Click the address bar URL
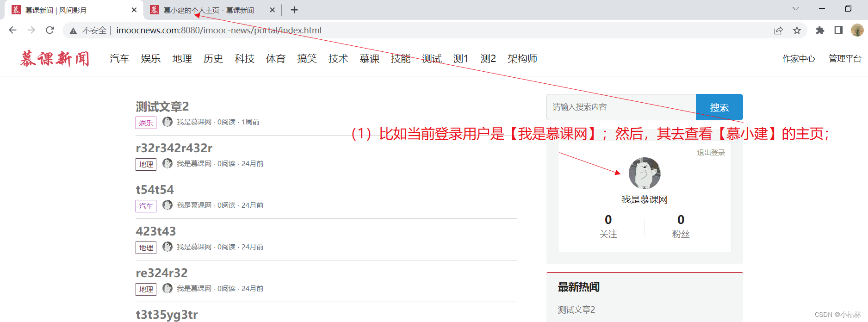 (x=219, y=31)
